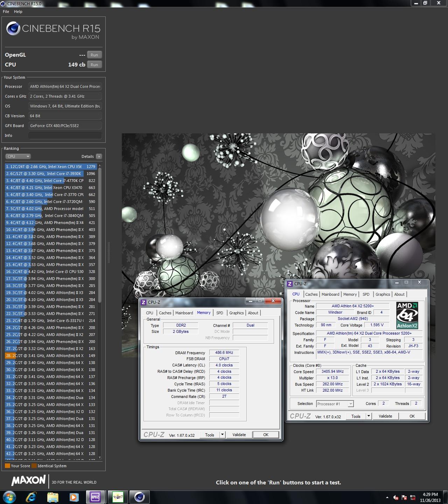Open the CPU ranking type dropdown
Viewport: 448px width, 504px height.
click(18, 156)
